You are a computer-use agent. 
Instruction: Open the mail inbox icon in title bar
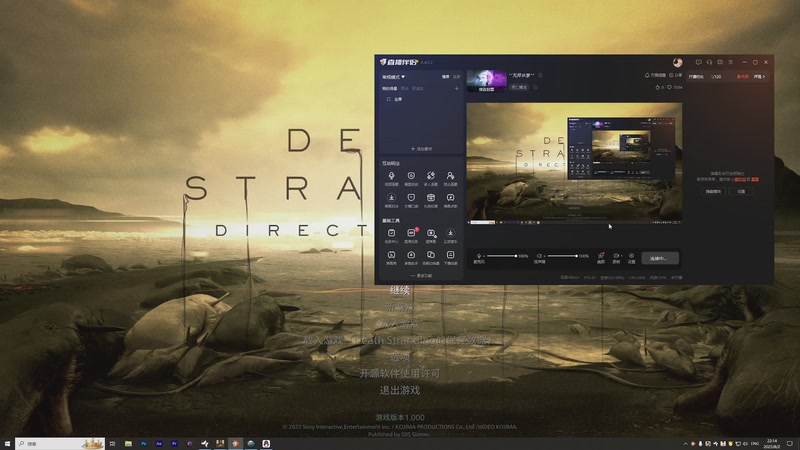(x=720, y=62)
